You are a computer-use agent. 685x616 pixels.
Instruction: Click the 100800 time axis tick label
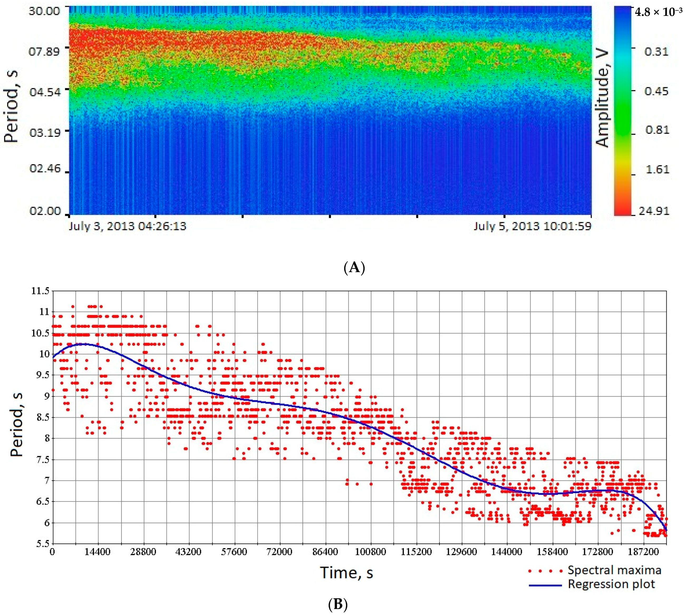[x=371, y=552]
